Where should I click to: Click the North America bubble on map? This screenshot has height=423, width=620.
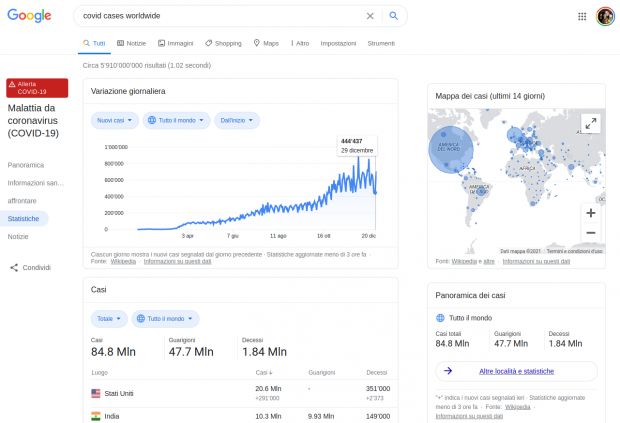(451, 149)
